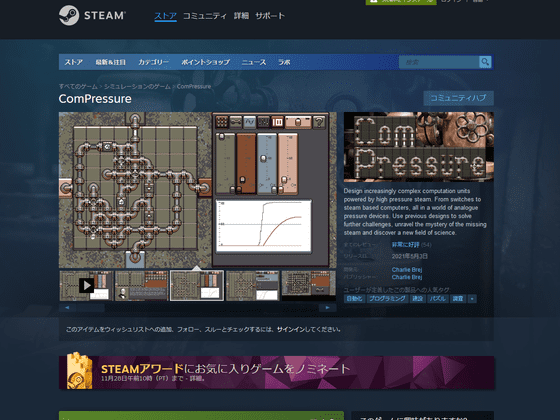Open the サポート link in top navigation

coord(270,16)
